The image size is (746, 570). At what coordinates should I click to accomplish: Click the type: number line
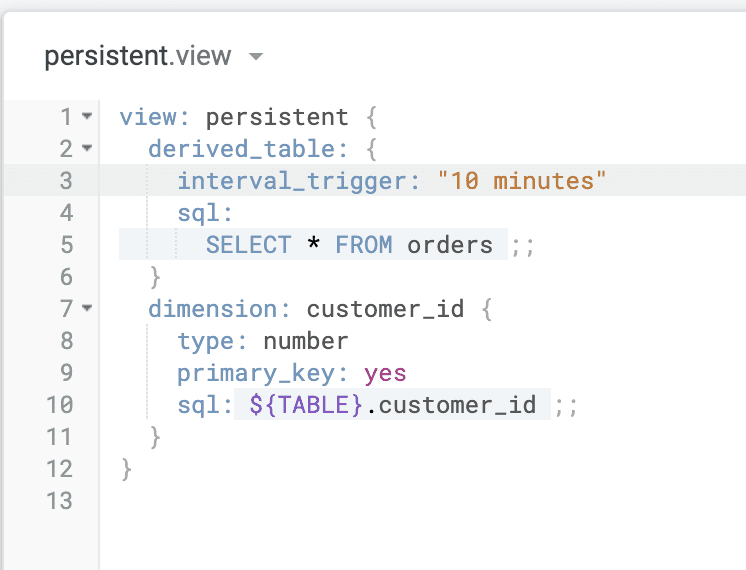[263, 341]
